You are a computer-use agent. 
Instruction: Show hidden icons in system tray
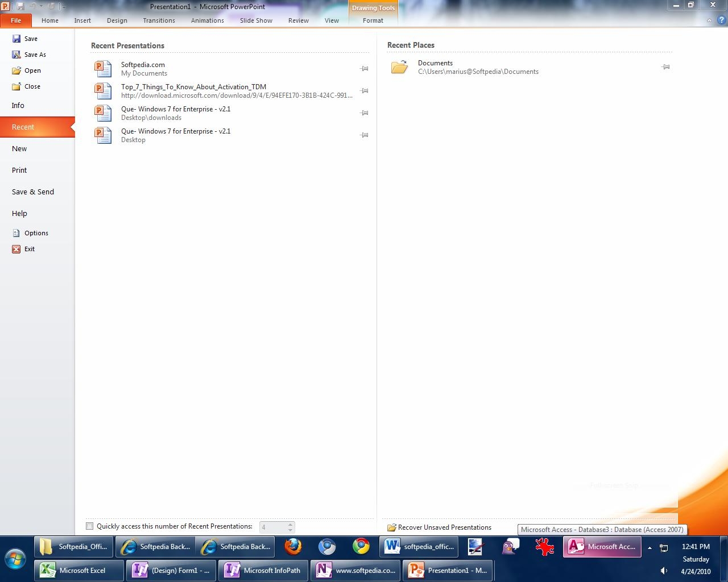650,548
